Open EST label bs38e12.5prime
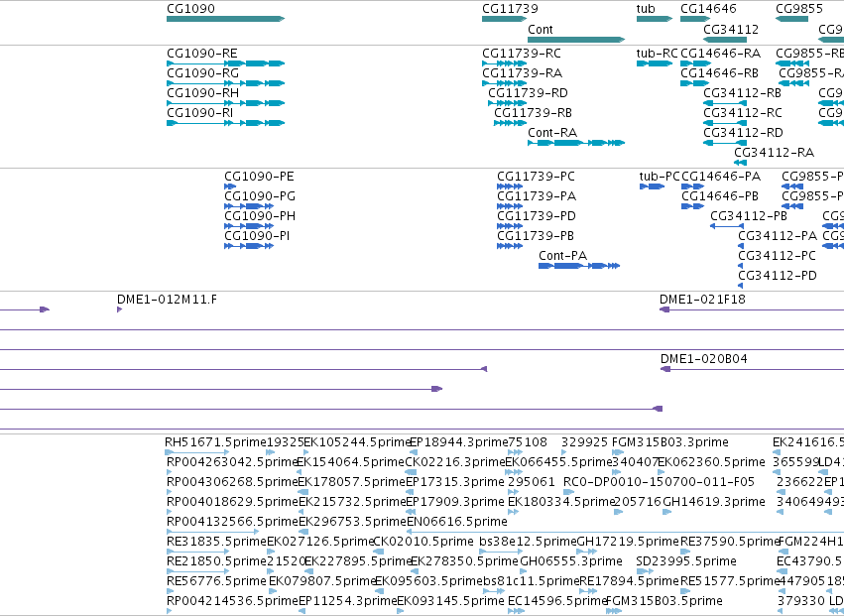The height and width of the screenshot is (616, 844). pyautogui.click(x=528, y=542)
